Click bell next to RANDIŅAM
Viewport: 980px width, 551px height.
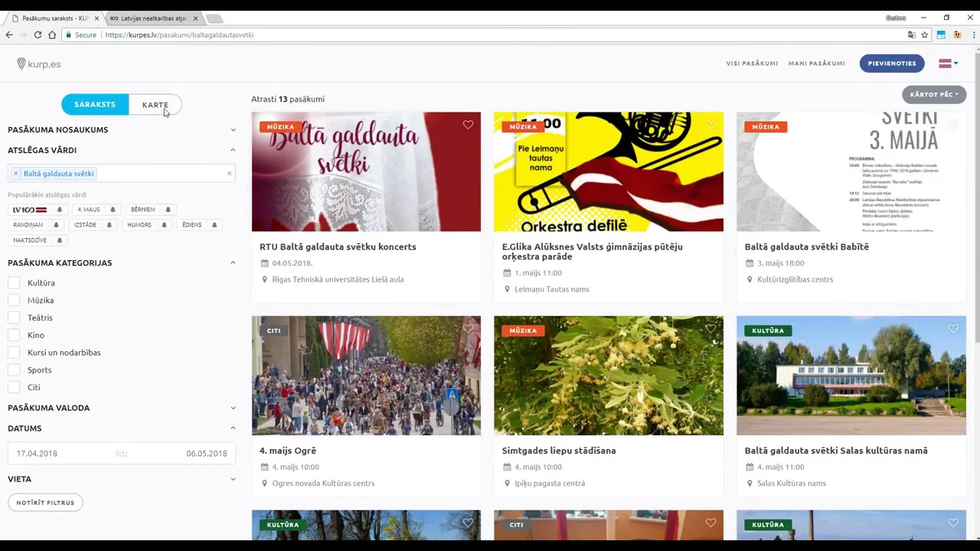56,225
